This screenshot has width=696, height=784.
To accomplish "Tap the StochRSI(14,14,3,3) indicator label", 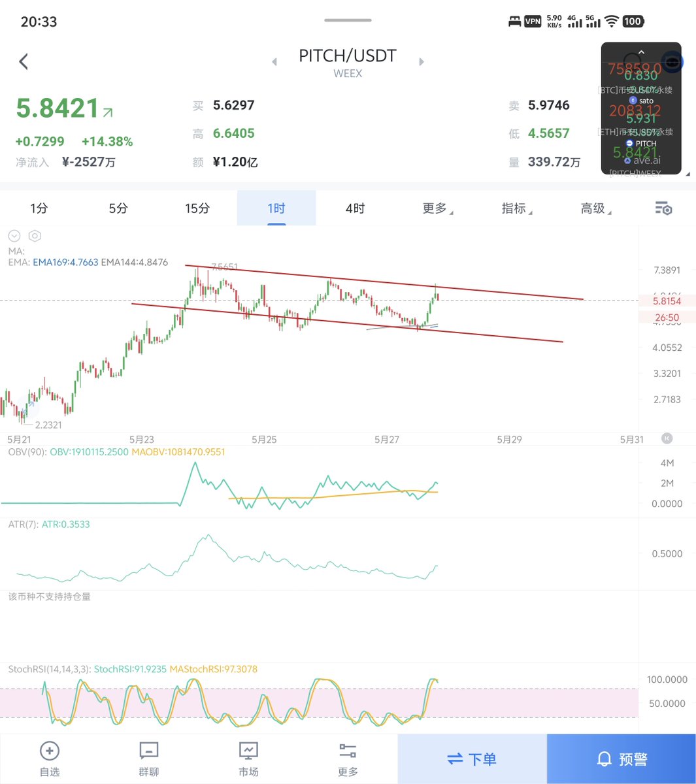I will tap(50, 669).
